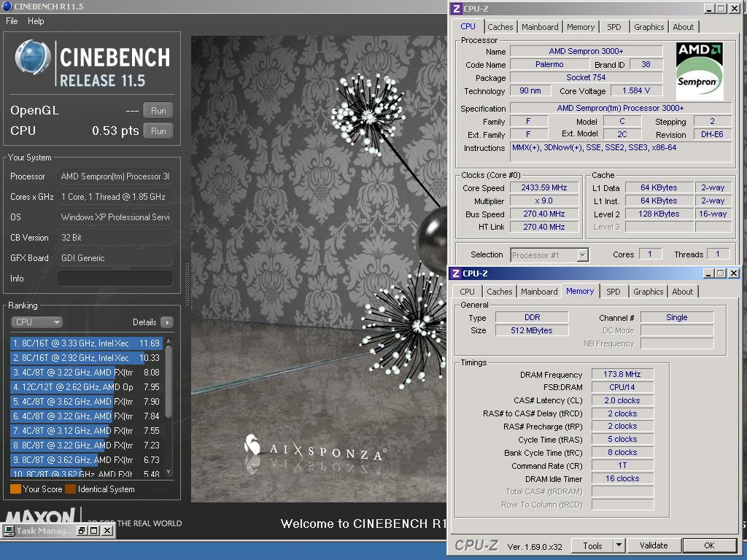
Task: Open the CPU ranking type dropdown
Action: (x=36, y=322)
